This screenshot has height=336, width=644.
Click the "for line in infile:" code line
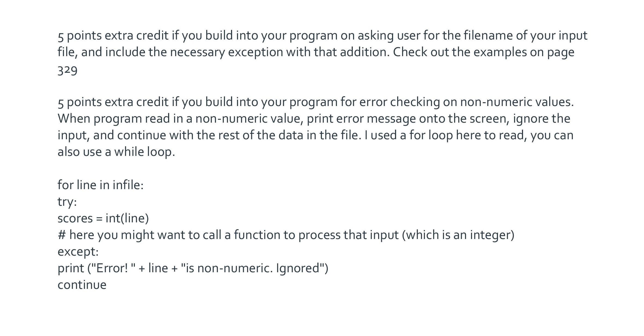coord(101,185)
